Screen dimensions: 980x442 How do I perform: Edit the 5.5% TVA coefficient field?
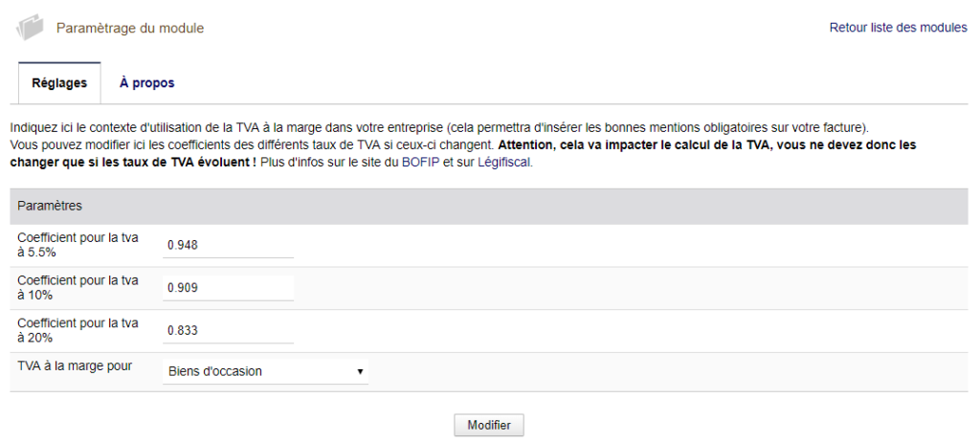(x=228, y=245)
